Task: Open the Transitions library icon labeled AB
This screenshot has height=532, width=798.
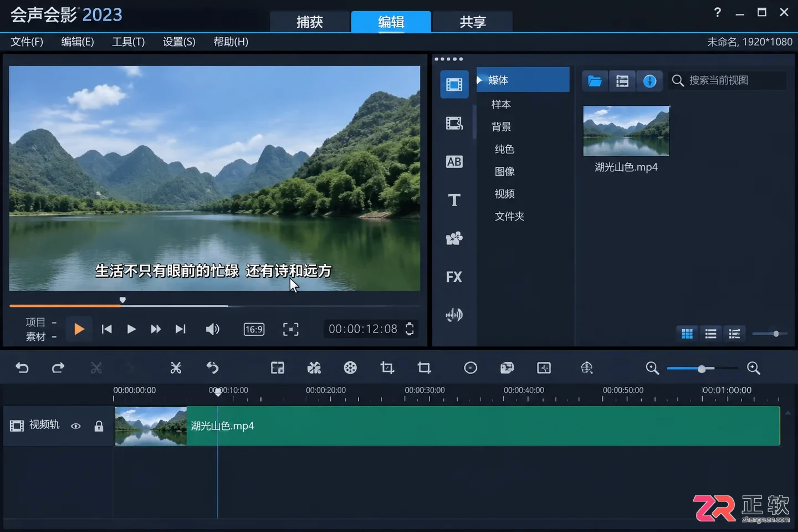Action: [x=454, y=161]
